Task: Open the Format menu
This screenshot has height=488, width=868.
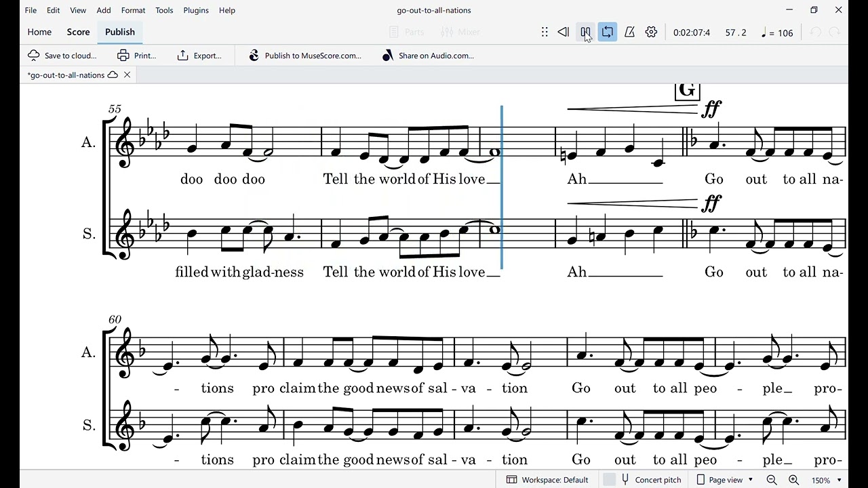Action: (133, 10)
